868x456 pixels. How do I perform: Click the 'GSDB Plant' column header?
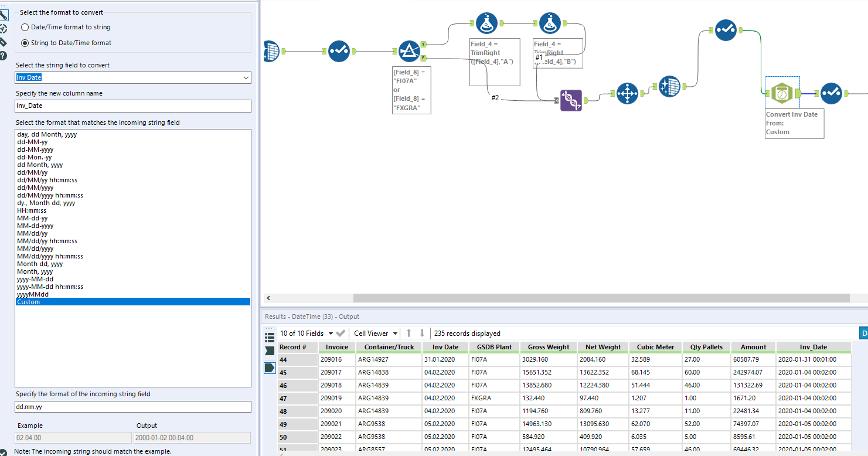click(494, 347)
